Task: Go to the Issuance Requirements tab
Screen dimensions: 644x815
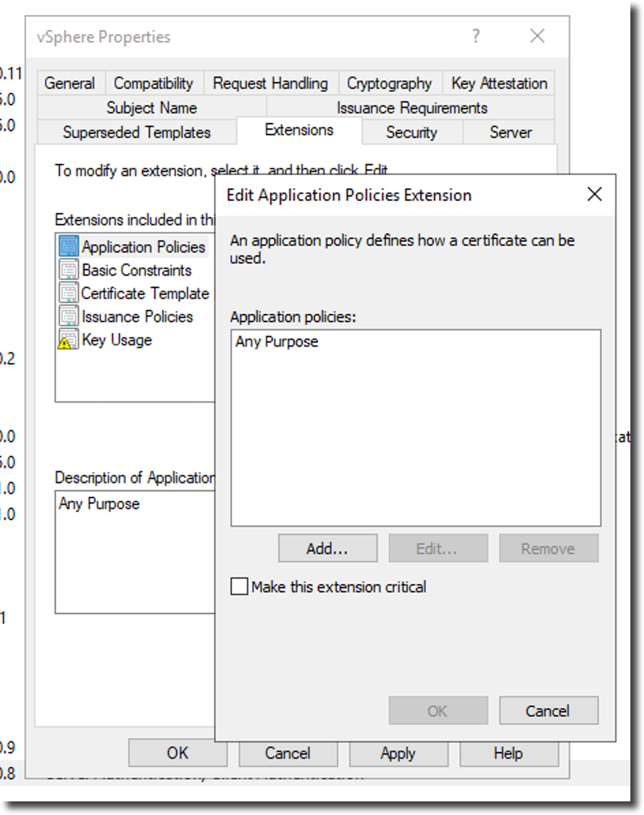Action: click(x=412, y=108)
